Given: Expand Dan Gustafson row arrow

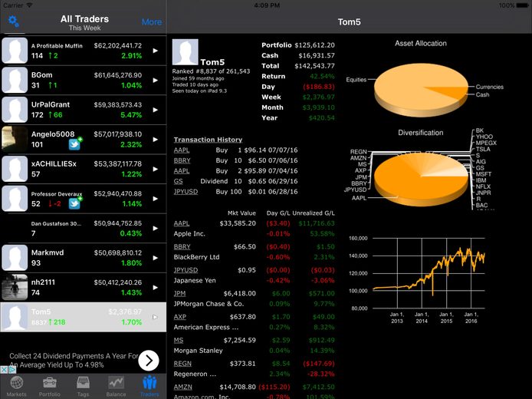Looking at the screenshot, I should tap(155, 228).
